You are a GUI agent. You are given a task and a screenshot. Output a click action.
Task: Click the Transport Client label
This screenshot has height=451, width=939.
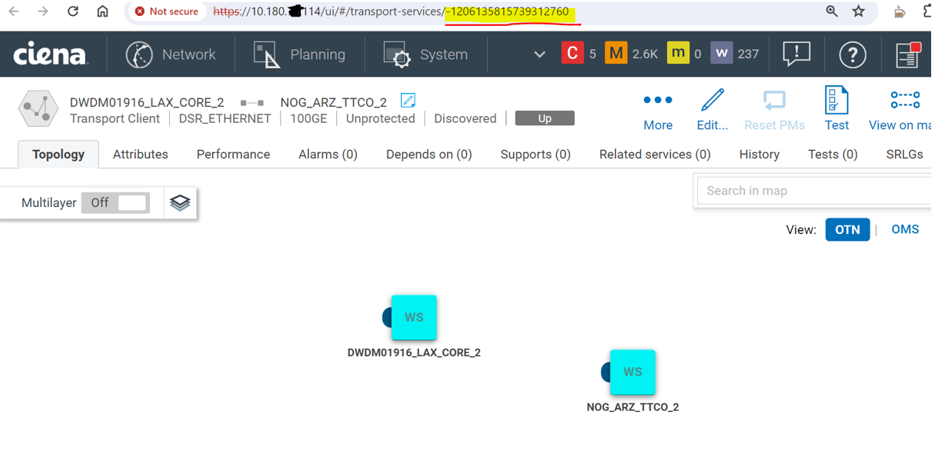[115, 119]
